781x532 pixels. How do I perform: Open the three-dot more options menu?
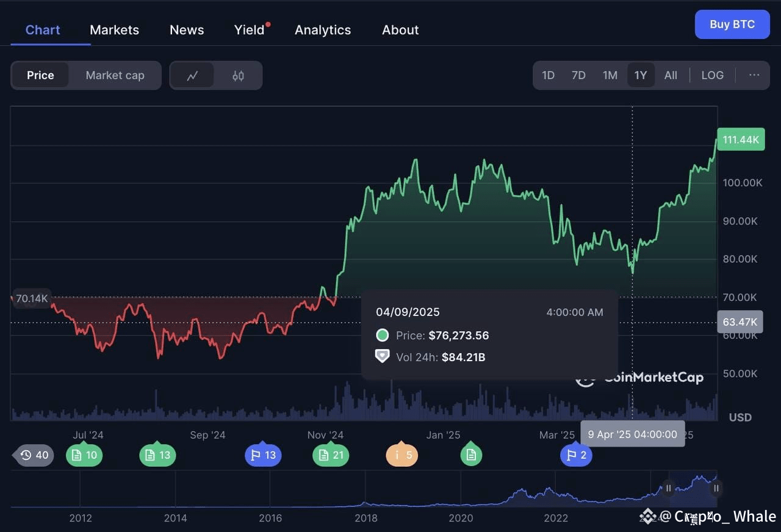point(754,75)
